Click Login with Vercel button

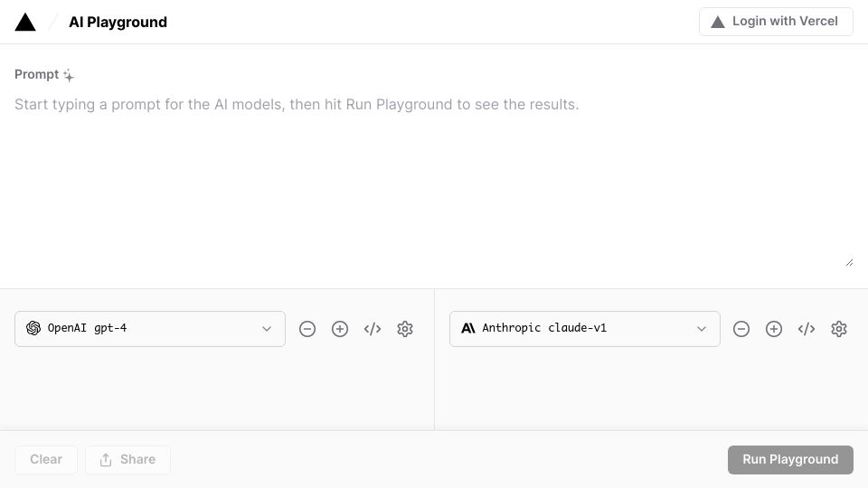[x=776, y=22]
